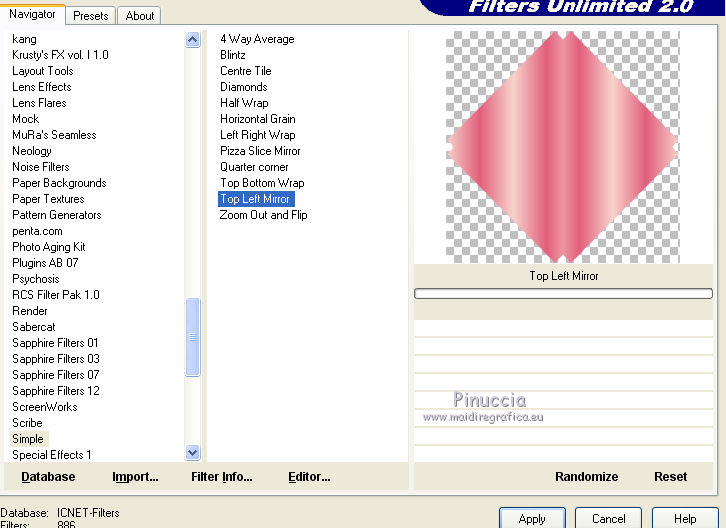Select the kang filter category
Screen dimensions: 726x528
click(x=25, y=39)
